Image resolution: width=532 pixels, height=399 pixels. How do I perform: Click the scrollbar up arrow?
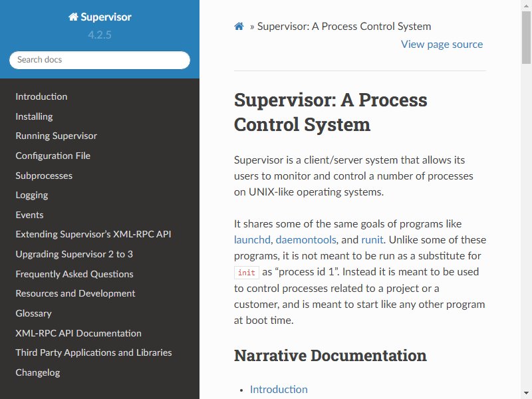click(526, 5)
